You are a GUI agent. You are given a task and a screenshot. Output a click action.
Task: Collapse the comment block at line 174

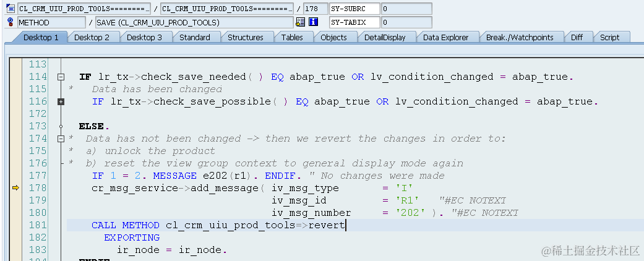point(61,139)
